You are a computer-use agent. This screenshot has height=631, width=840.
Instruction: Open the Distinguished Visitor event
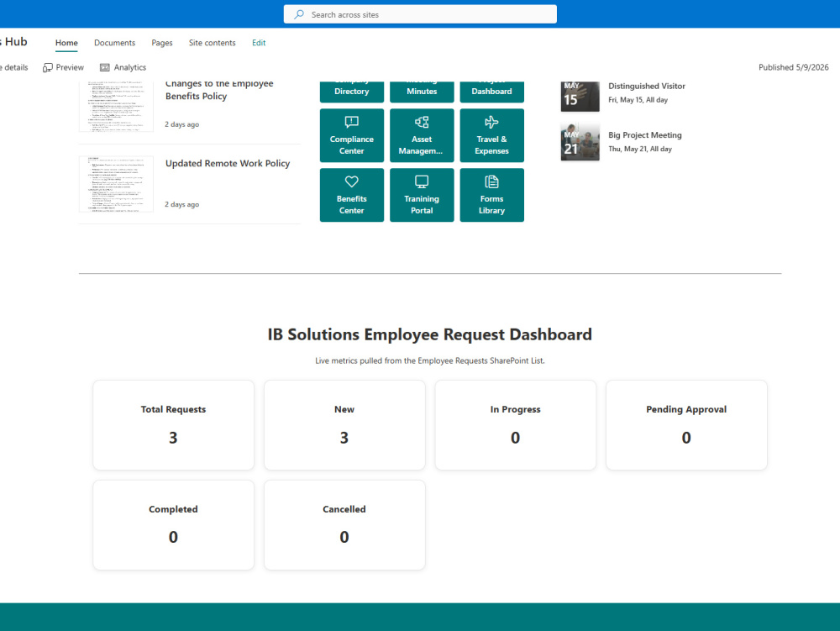pyautogui.click(x=647, y=86)
